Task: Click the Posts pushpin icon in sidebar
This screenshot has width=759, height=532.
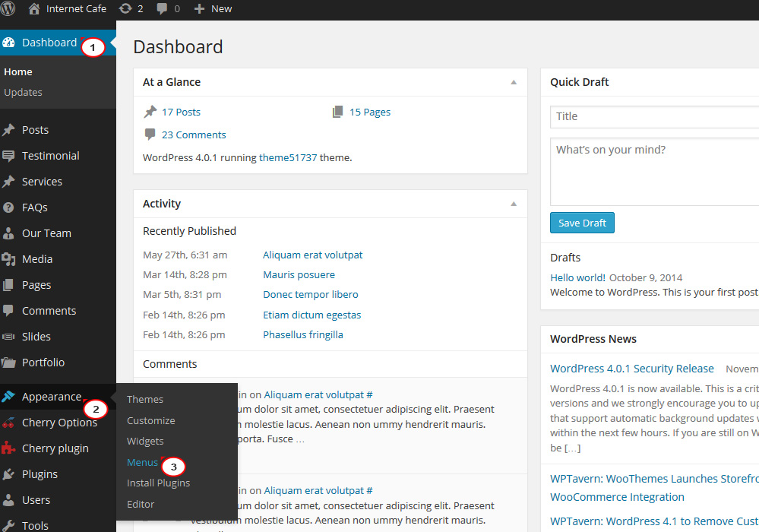Action: pos(8,130)
